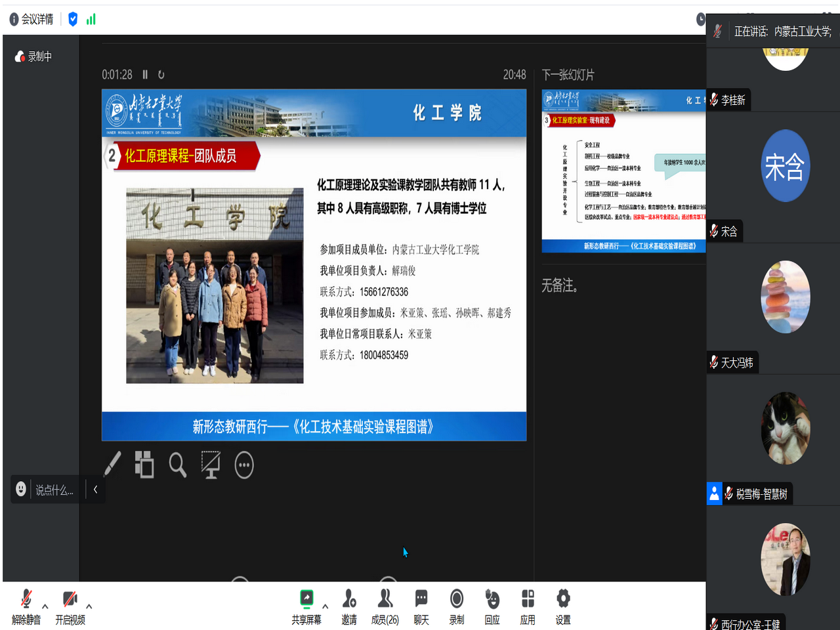840x630 pixels.
Task: Open the emoji picker in chat box
Action: pos(21,490)
